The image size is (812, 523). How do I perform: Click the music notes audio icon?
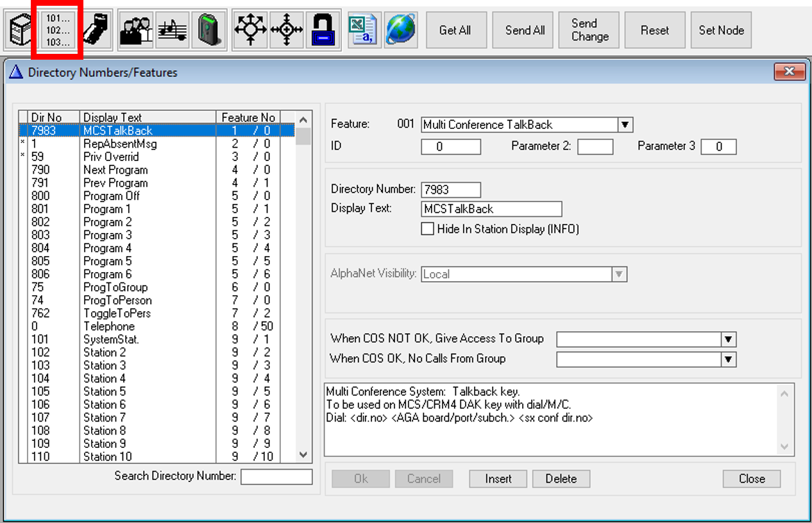(173, 30)
